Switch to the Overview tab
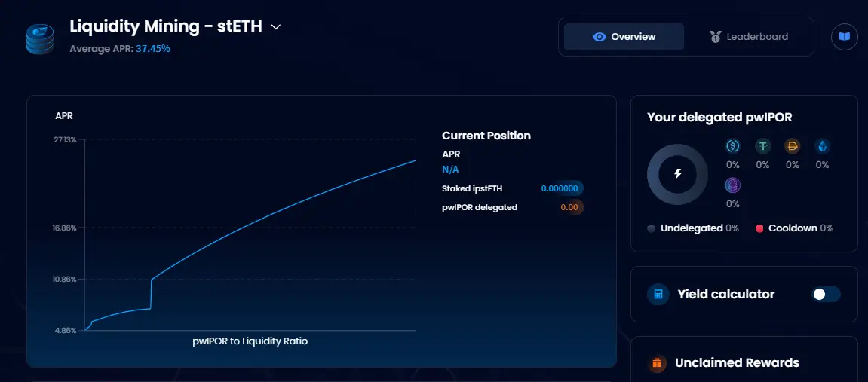Screen dimensions: 868x382 coord(624,37)
